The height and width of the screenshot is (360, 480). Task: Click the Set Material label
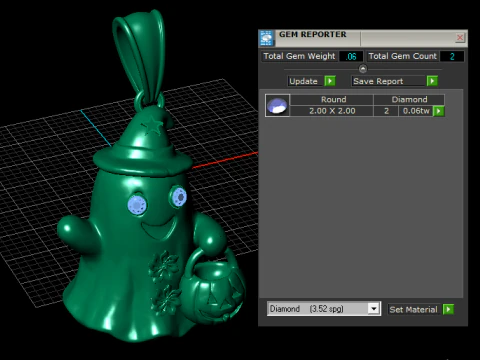[413, 309]
